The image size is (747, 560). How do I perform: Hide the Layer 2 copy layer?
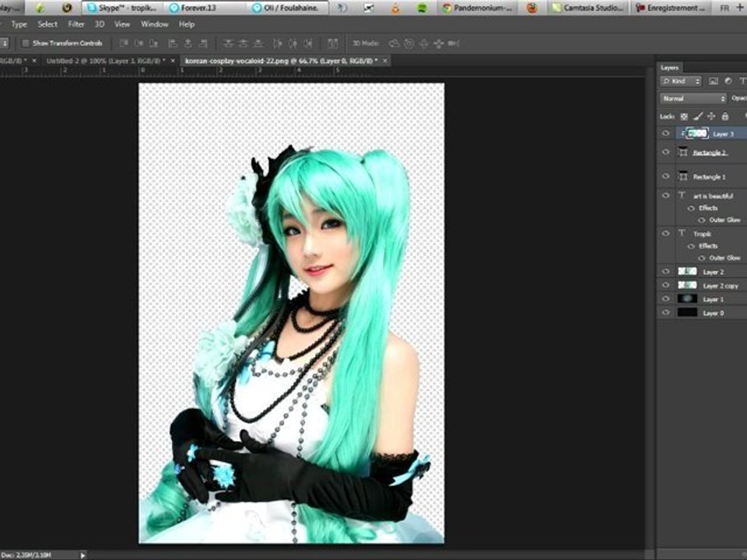click(x=665, y=285)
